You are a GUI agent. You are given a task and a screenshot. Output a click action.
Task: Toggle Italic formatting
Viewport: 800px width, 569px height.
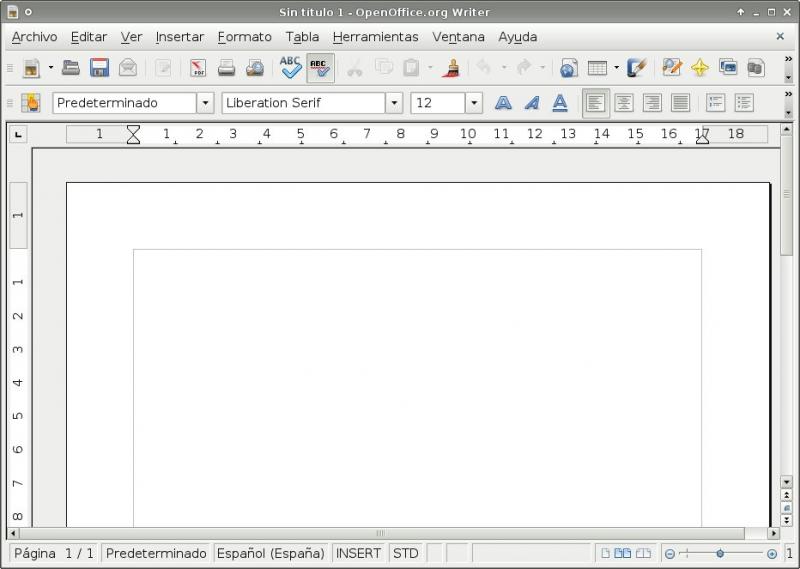coord(532,103)
